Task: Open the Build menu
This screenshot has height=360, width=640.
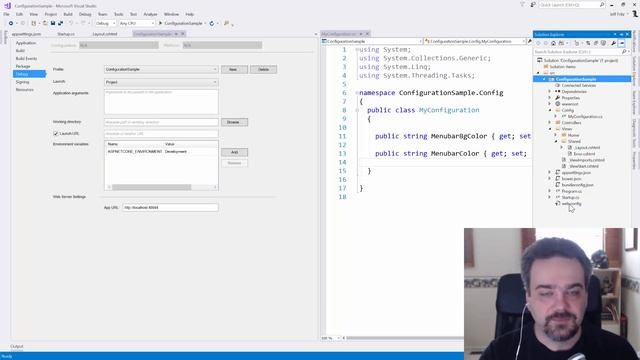Action: 68,14
